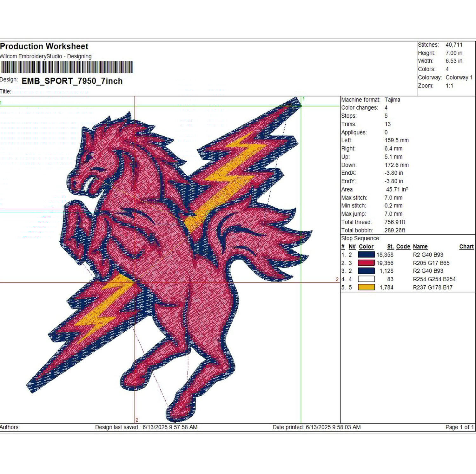Pick the navy swatch with 1,128 stitches
The width and height of the screenshot is (476, 474).
pos(366,271)
